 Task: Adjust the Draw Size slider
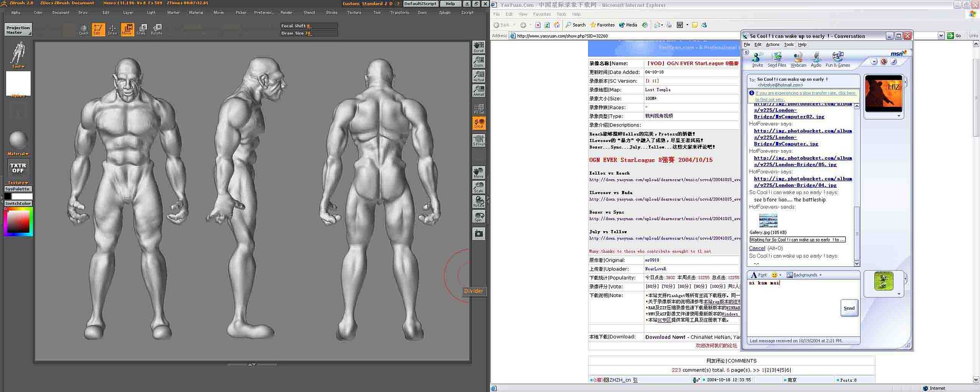pyautogui.click(x=309, y=33)
